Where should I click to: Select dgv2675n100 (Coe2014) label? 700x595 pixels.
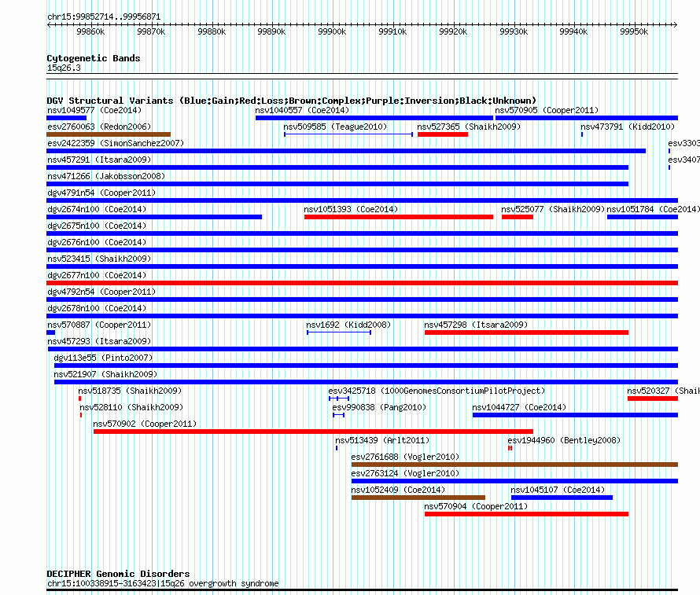(x=97, y=226)
